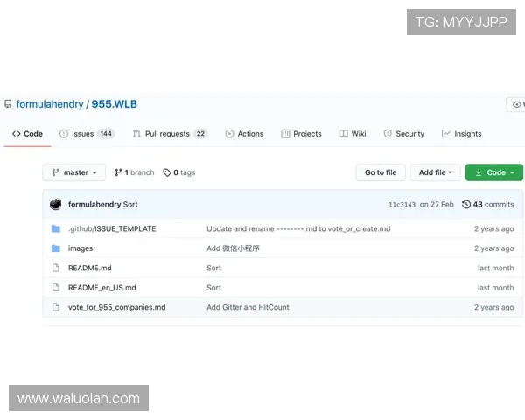Click the README.md file icon
This screenshot has height=420, width=525.
(56, 268)
